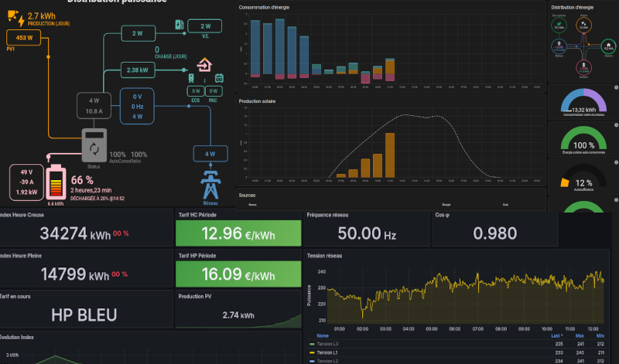The width and height of the screenshot is (619, 364).
Task: Sort legend by the Last column
Action: click(x=557, y=336)
